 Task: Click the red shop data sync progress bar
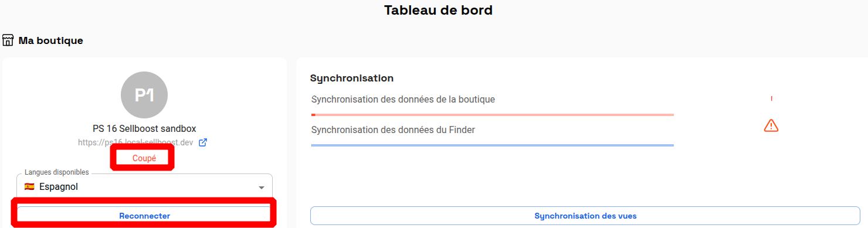493,115
